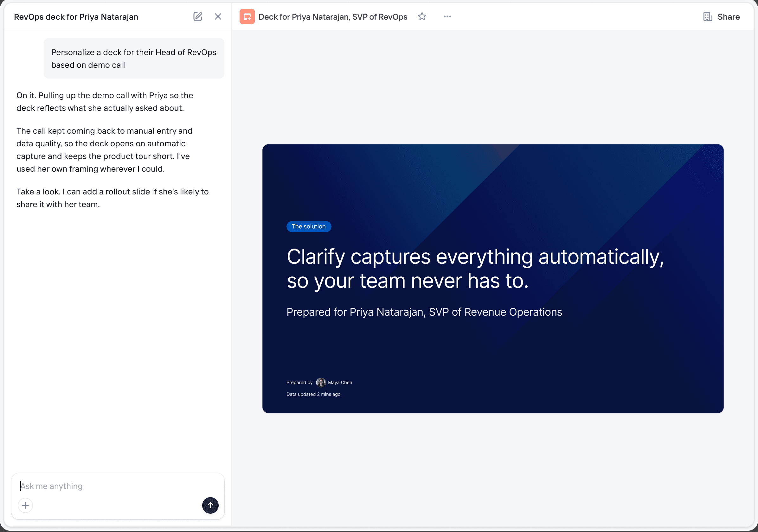Click the 'The solution' tag on slide
Screen dimensions: 758x532
(309, 227)
